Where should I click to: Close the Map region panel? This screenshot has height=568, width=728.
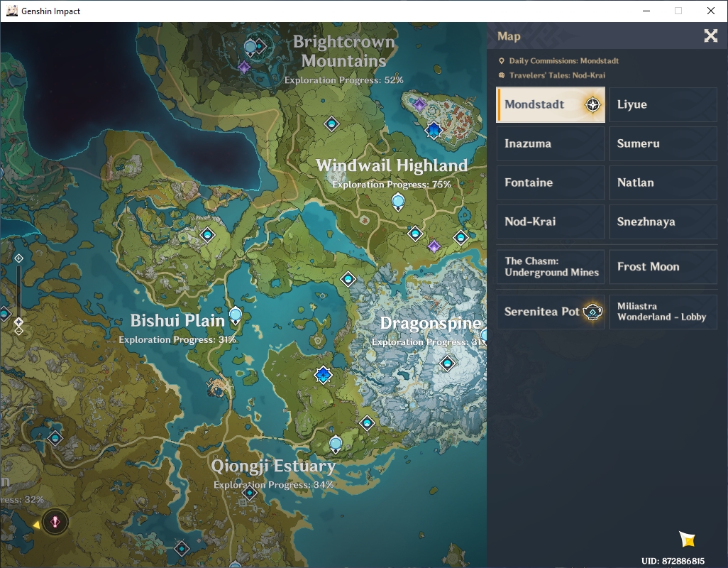pyautogui.click(x=710, y=35)
